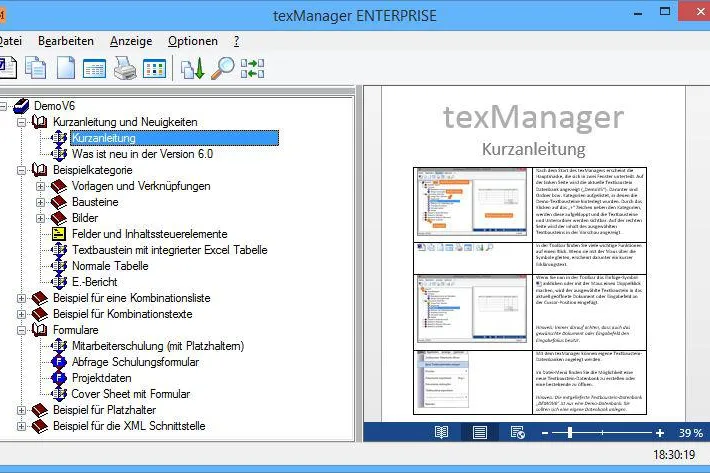Collapse the Kurzanleitung und Neuigkeiten category

click(21, 122)
